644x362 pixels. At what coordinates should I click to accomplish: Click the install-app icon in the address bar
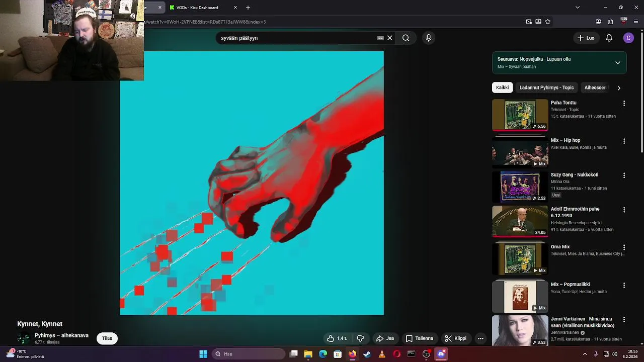[x=538, y=22]
